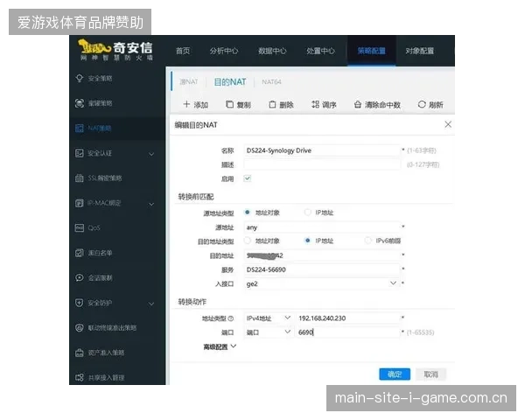Click the 描述 input field

click(x=322, y=164)
